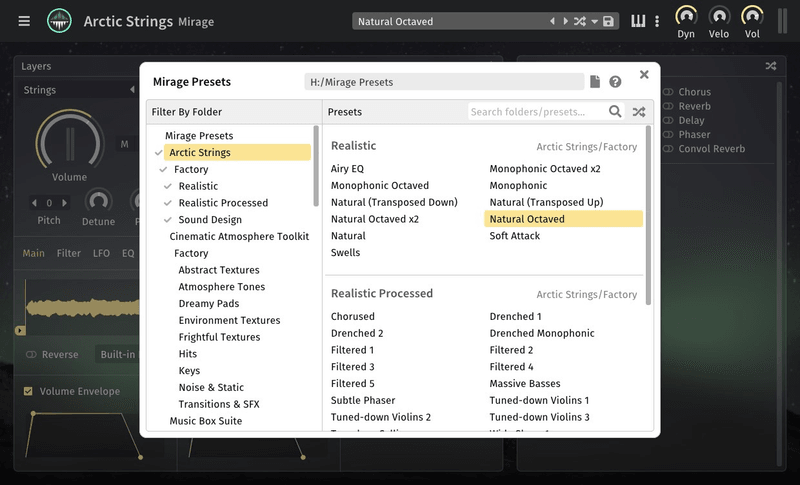Click the search magnifier icon

(x=615, y=112)
